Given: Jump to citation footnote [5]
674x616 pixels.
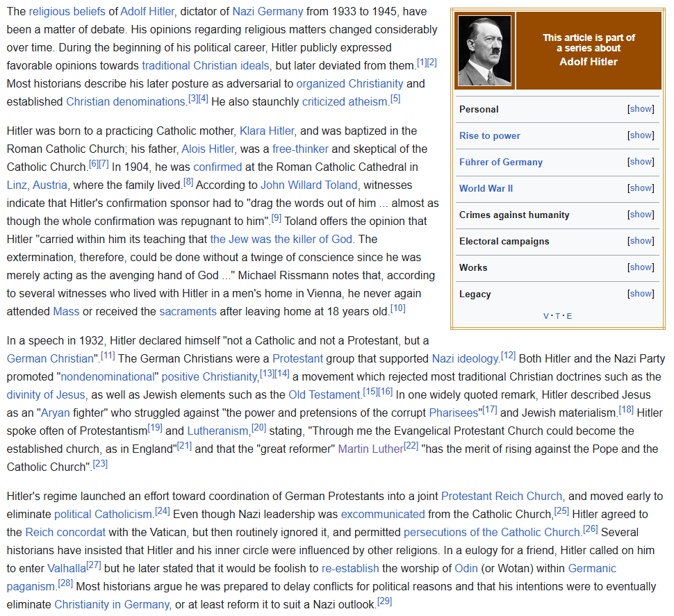Looking at the screenshot, I should point(395,99).
